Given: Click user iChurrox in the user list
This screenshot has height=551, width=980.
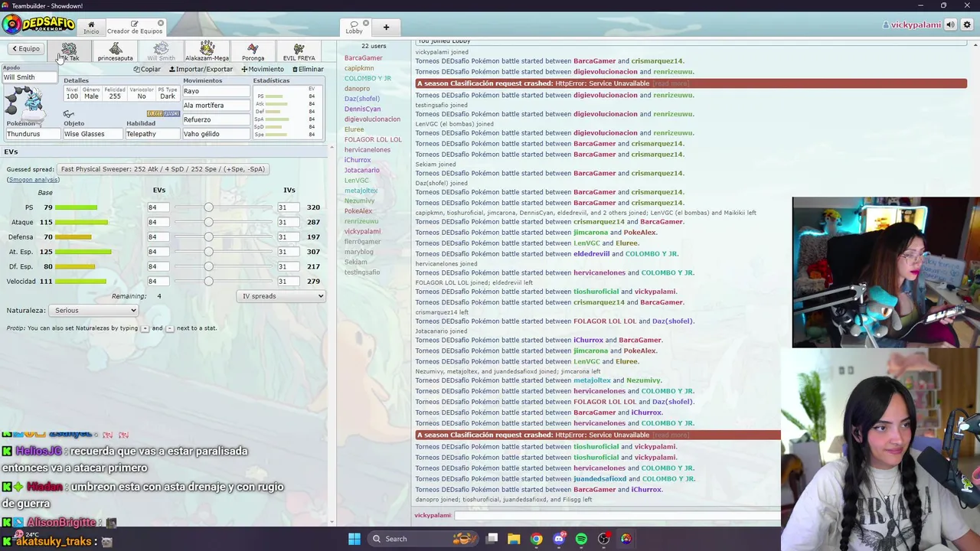Looking at the screenshot, I should [x=358, y=160].
